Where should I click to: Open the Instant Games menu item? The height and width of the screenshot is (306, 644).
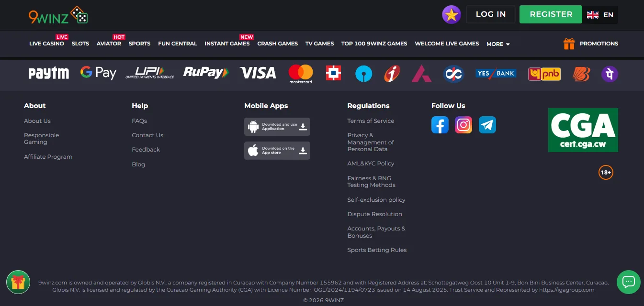tap(227, 44)
